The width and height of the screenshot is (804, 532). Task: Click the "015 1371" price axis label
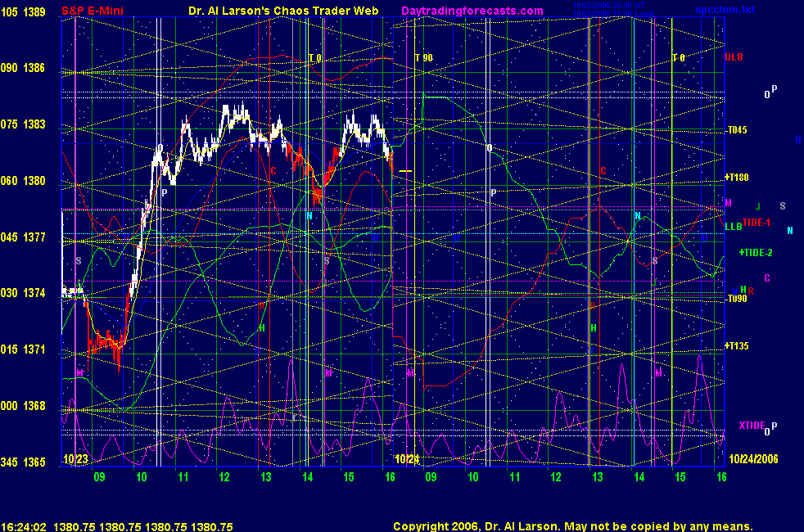(x=23, y=349)
